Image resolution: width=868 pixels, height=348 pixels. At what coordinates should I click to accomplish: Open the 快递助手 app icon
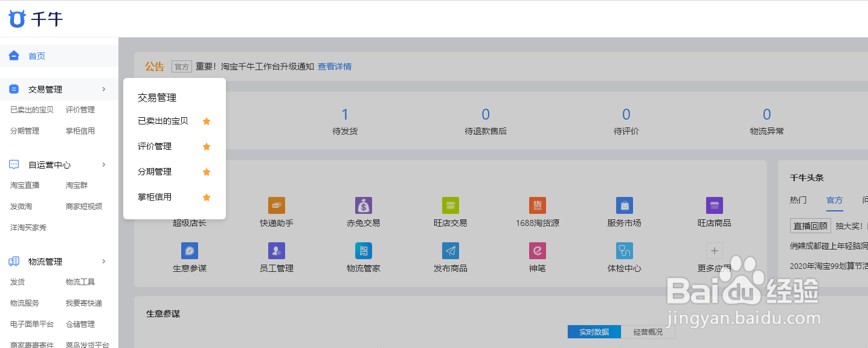click(x=277, y=205)
